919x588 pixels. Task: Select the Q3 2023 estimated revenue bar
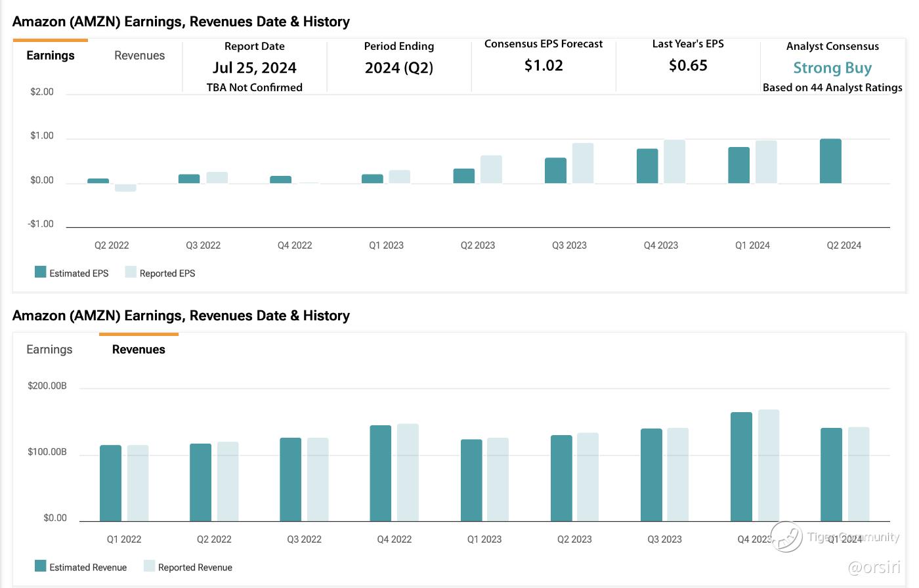(651, 474)
